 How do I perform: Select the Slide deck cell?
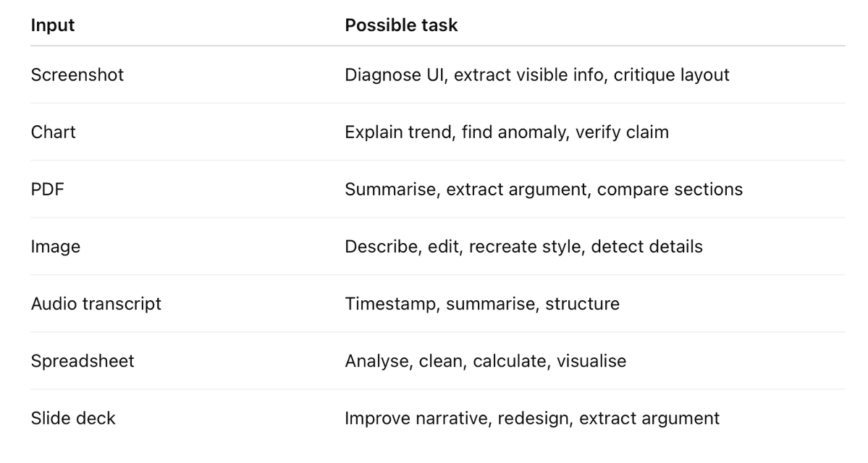[73, 418]
